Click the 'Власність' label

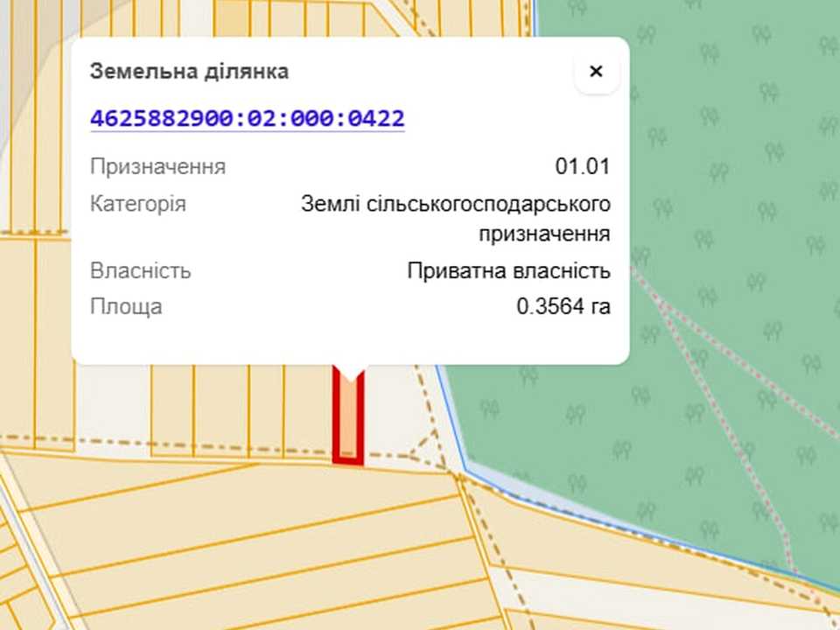[140, 271]
